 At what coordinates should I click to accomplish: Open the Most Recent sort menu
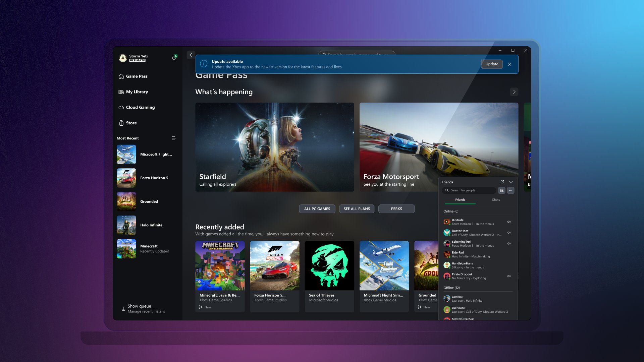pyautogui.click(x=174, y=138)
